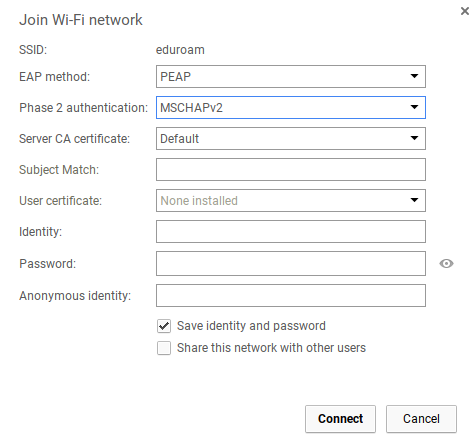The height and width of the screenshot is (448, 475).
Task: Click the Join Wi-Fi network title
Action: point(81,20)
